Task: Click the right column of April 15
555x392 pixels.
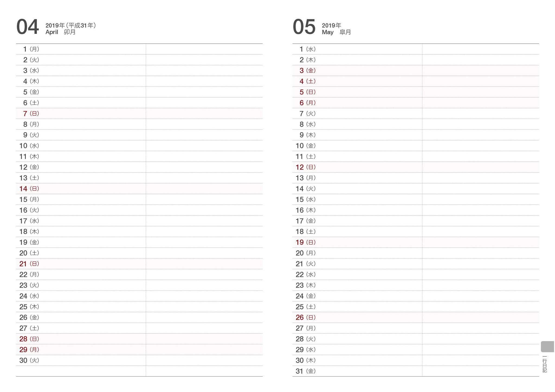Action: 204,200
